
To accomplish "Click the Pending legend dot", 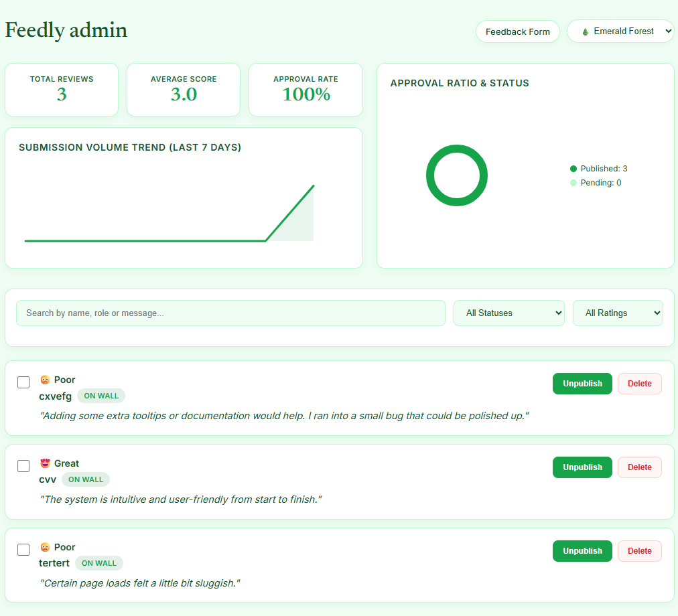I will 573,183.
